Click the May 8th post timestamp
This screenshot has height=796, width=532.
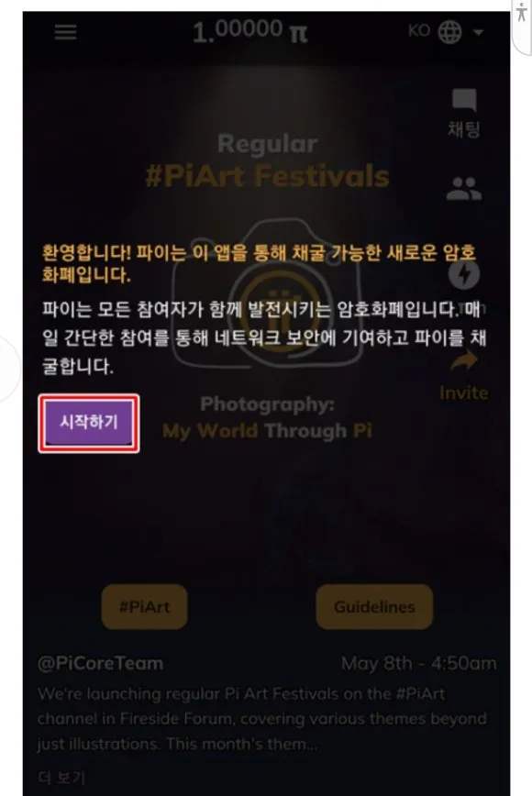click(419, 663)
